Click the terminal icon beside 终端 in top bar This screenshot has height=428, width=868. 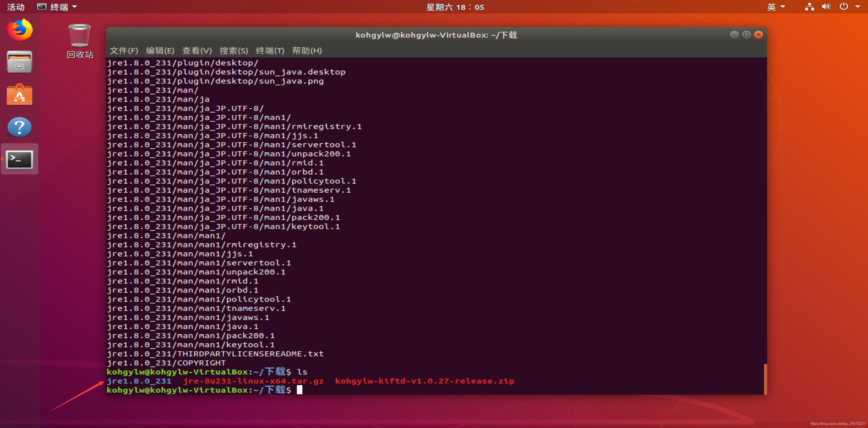[x=42, y=7]
